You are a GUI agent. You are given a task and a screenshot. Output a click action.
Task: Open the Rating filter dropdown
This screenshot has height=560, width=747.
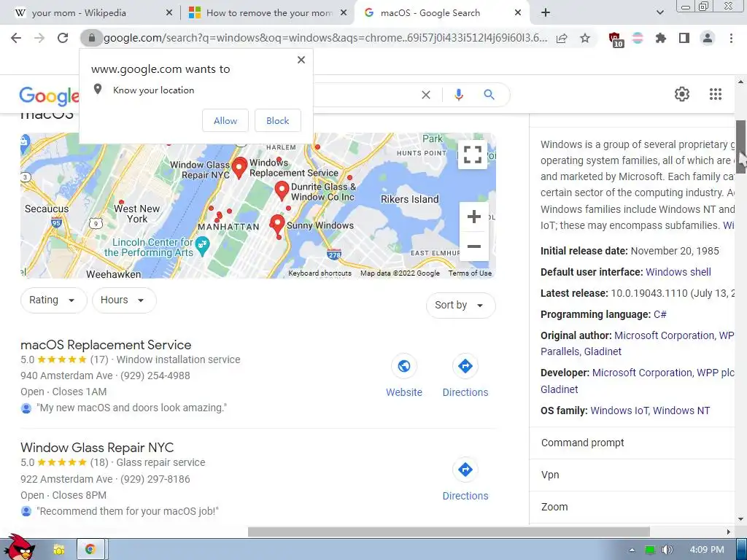pyautogui.click(x=53, y=300)
